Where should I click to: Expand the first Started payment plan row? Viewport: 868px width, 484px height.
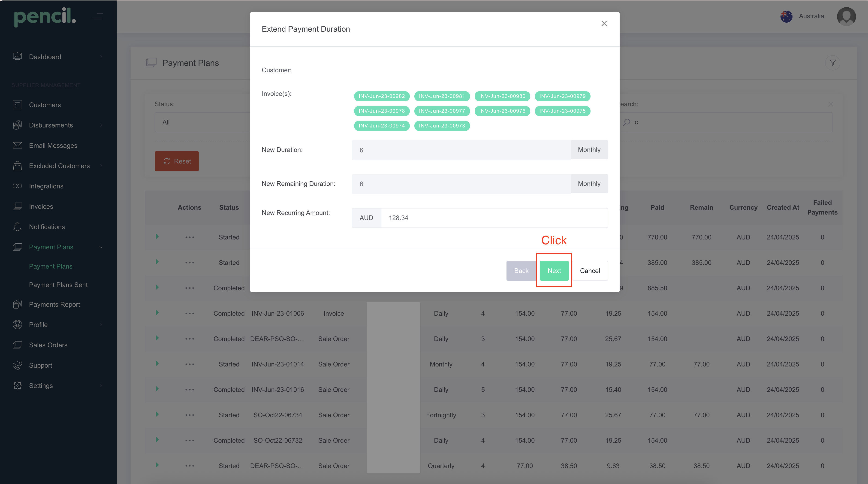pyautogui.click(x=157, y=237)
